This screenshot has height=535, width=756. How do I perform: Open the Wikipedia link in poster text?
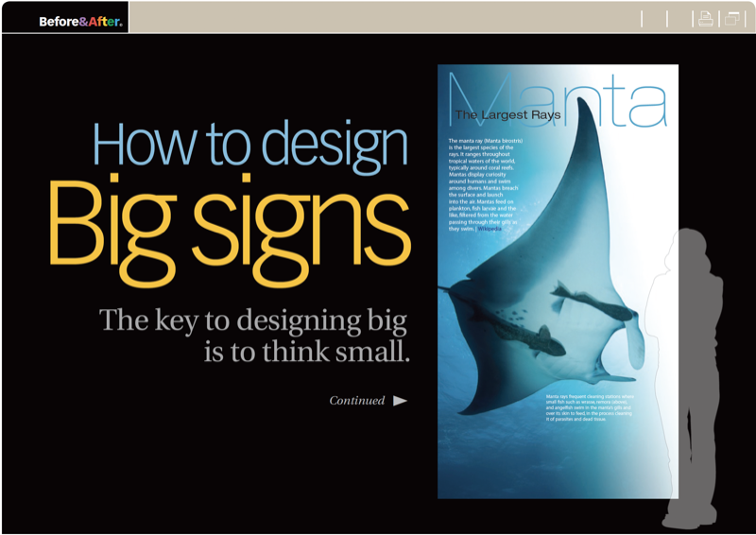[x=490, y=229]
